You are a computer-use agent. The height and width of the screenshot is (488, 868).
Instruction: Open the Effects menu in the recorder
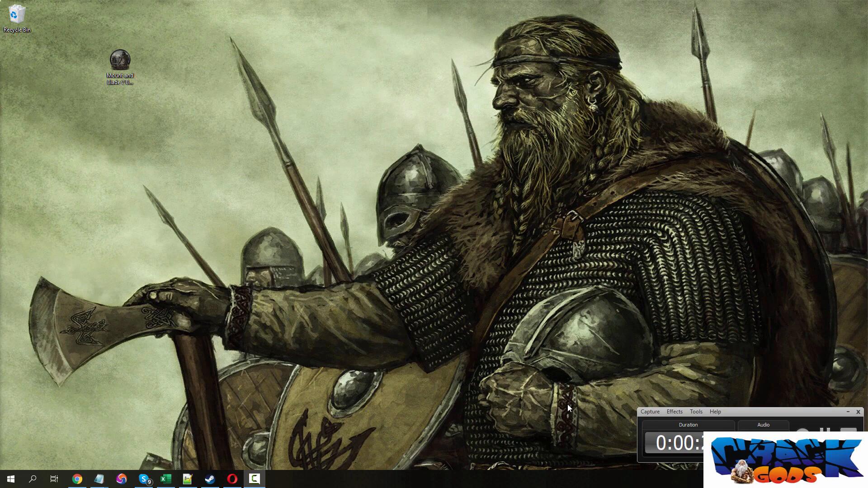pos(674,412)
